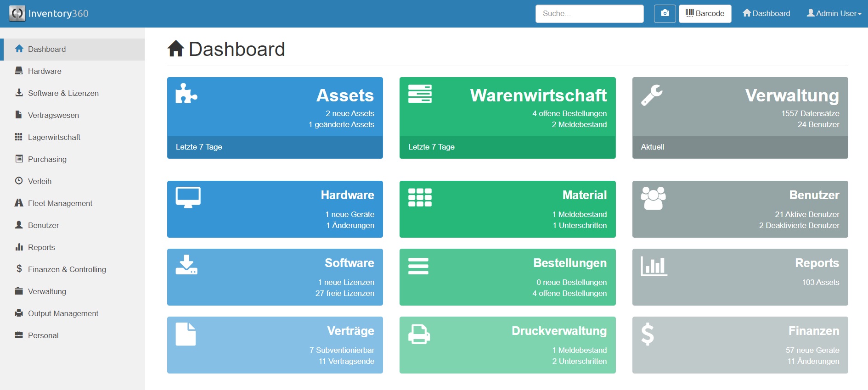Open the Verträge tile
868x390 pixels.
click(x=275, y=345)
